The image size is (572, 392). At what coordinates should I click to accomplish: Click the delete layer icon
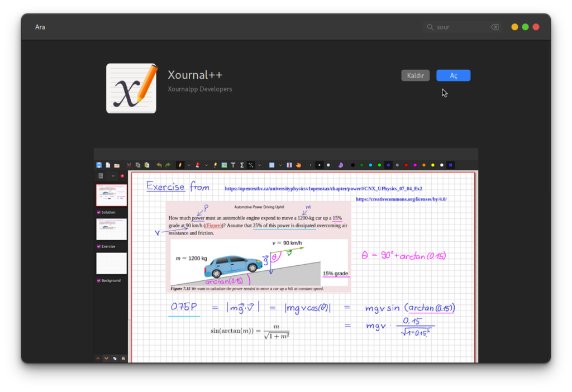click(x=123, y=358)
